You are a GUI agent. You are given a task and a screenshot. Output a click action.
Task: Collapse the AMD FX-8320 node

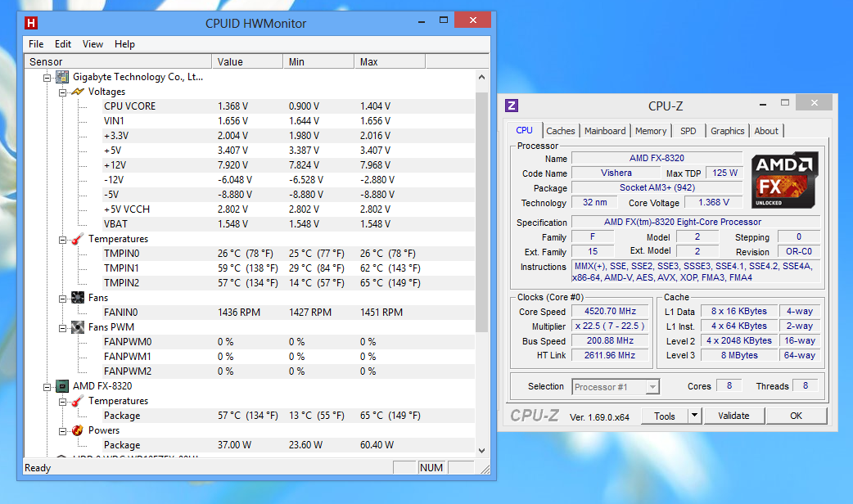pos(47,387)
